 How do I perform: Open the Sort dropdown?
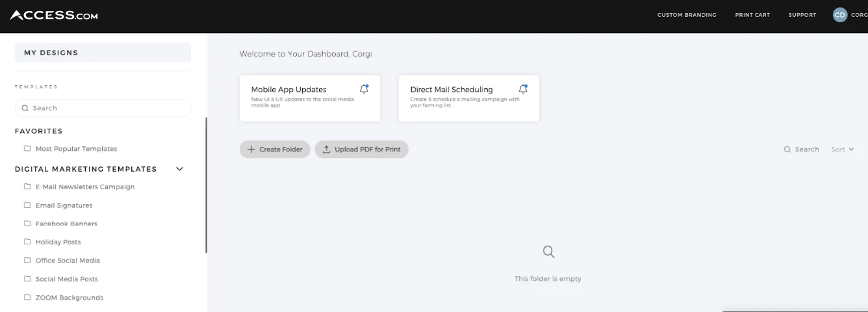click(843, 149)
